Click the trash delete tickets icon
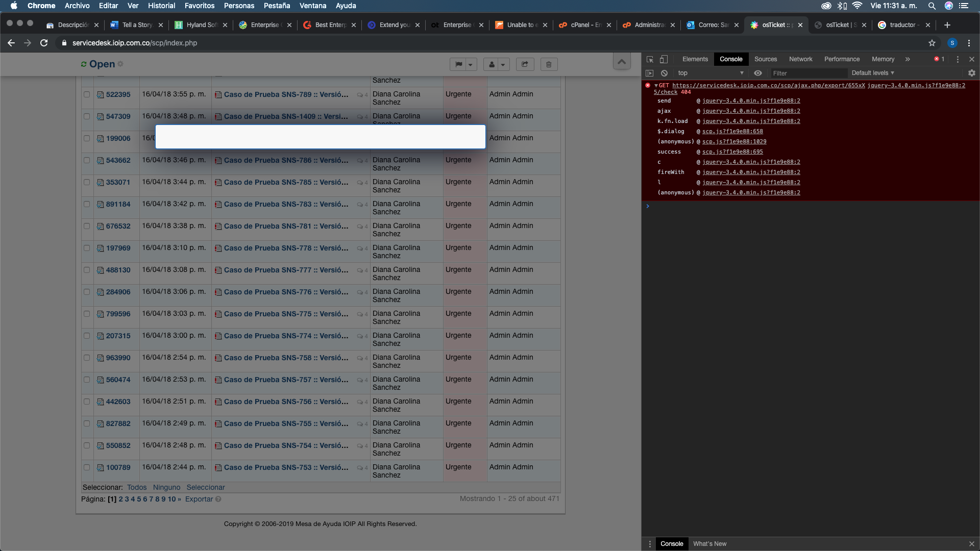The width and height of the screenshot is (980, 551). tap(549, 64)
